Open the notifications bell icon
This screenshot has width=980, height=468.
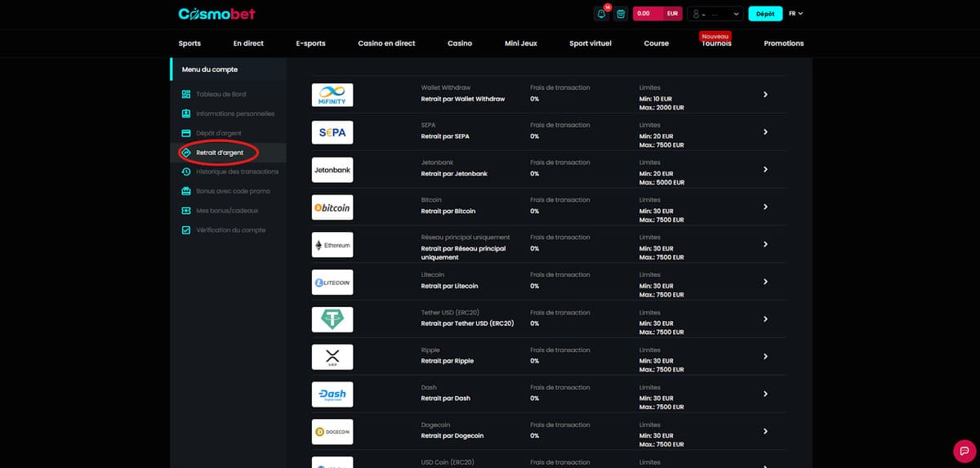pyautogui.click(x=602, y=14)
